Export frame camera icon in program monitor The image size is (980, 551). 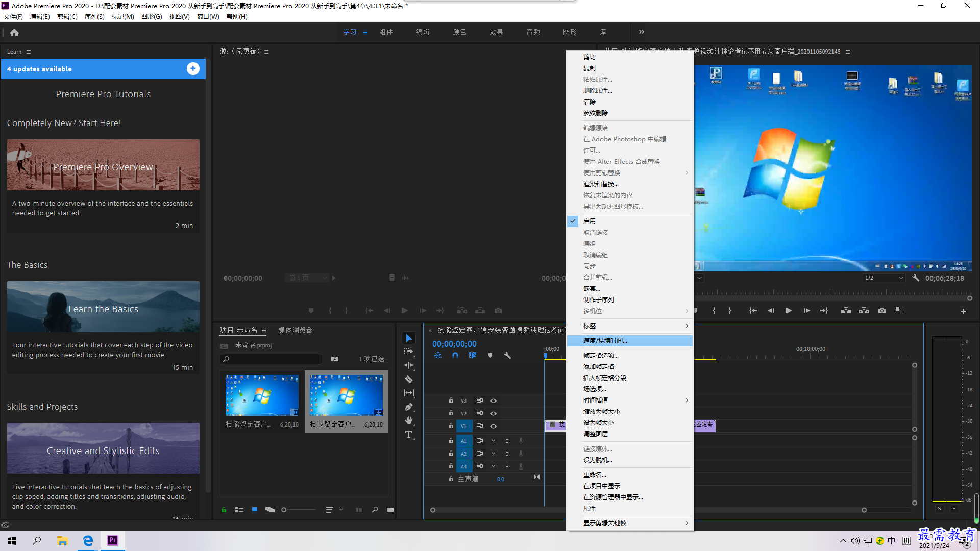tap(882, 311)
